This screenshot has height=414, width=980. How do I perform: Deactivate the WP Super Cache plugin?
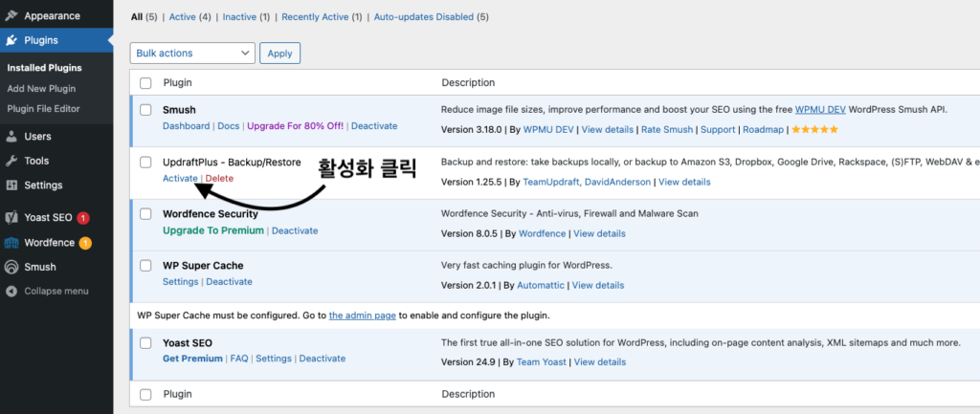pyautogui.click(x=230, y=282)
